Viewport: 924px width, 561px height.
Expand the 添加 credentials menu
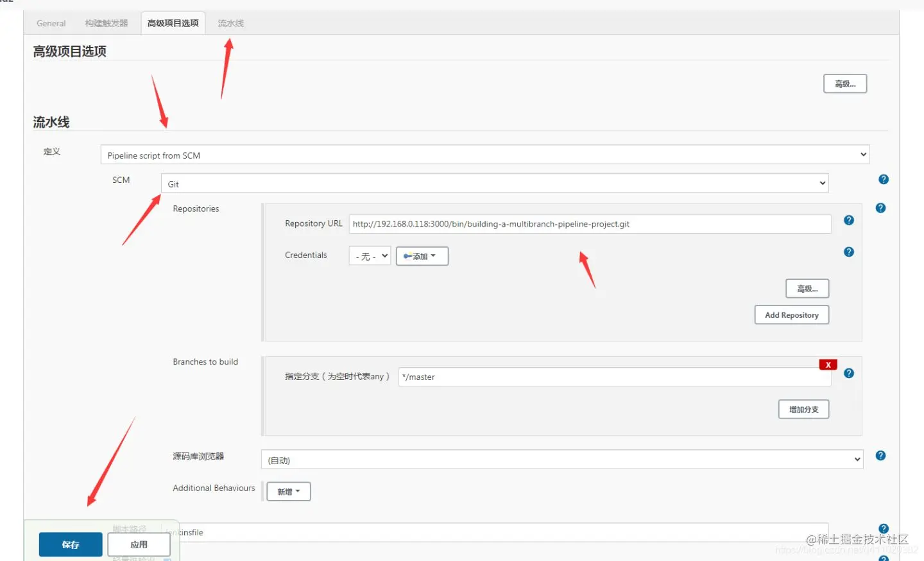point(422,256)
